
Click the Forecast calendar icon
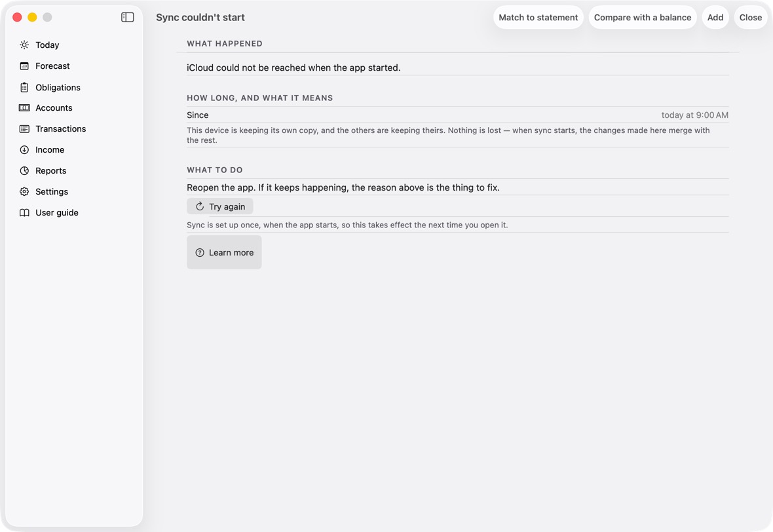24,66
